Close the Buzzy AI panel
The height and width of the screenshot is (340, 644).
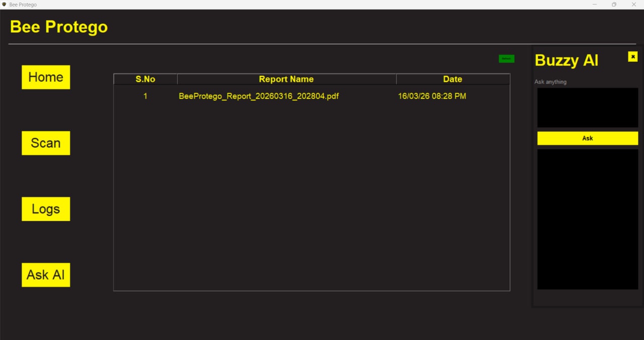coord(632,56)
